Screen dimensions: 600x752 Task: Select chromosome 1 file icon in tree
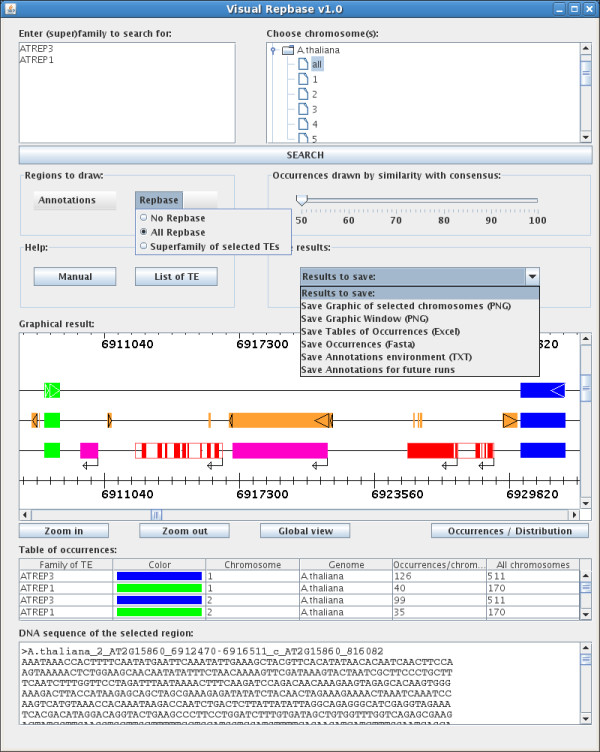303,79
